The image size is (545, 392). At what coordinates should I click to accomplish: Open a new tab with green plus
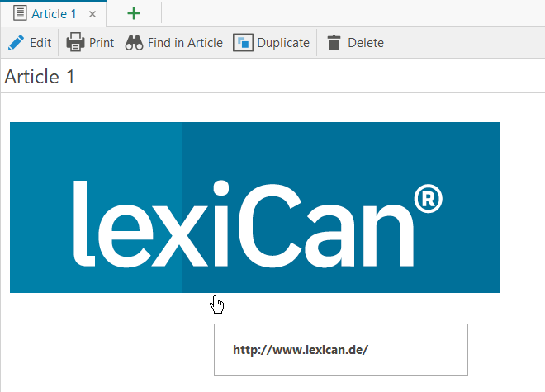click(x=134, y=14)
